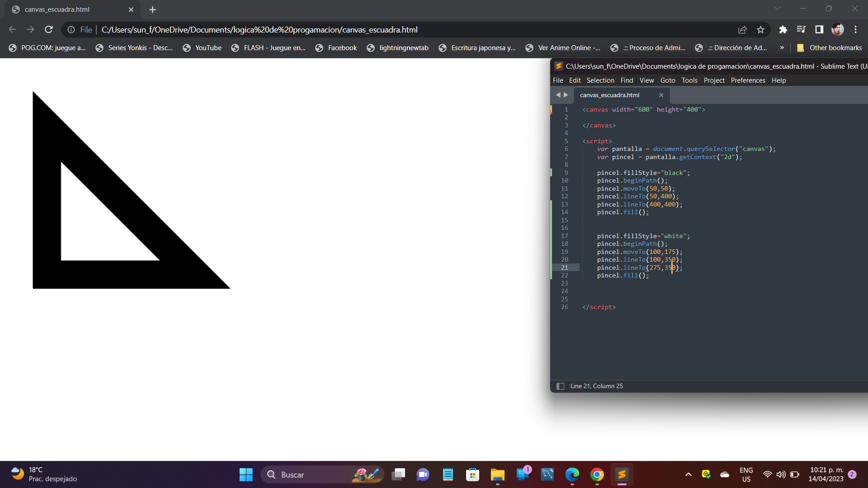Share this page from address bar
Screen dimensions: 868x488
742,30
